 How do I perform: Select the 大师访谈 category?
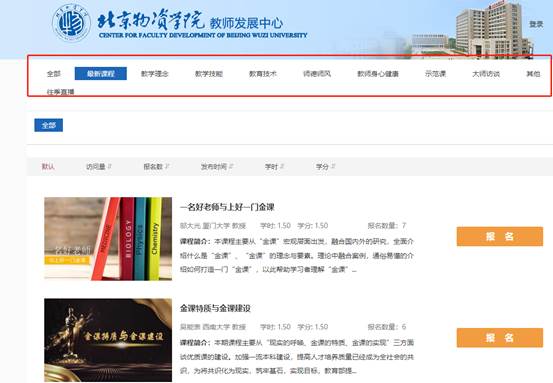[486, 74]
